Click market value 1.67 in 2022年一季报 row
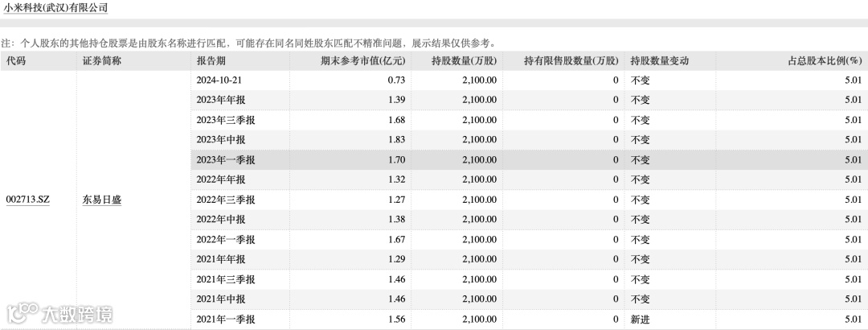This screenshot has height=330, width=868. pyautogui.click(x=396, y=240)
